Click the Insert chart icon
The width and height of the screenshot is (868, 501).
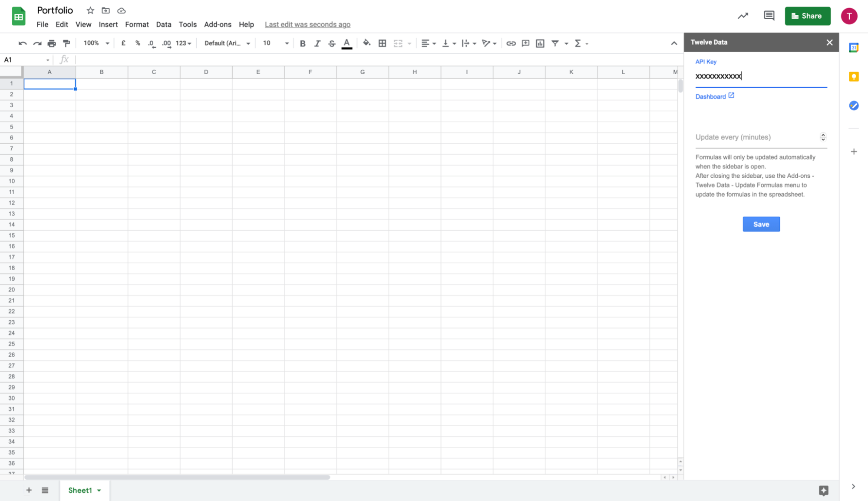(x=540, y=43)
